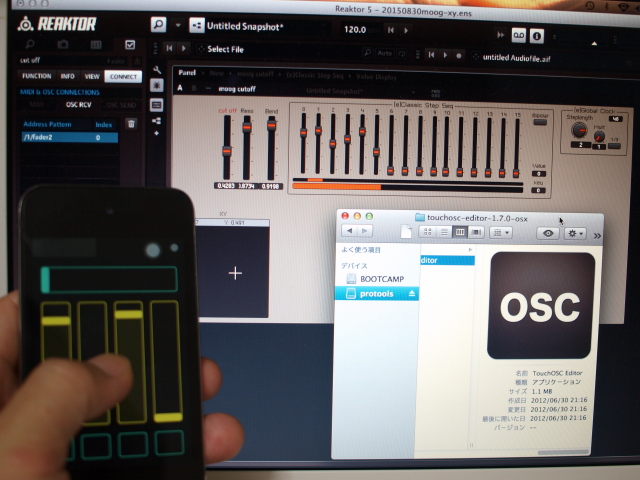Open the Reaktor browser search magnifier button

pyautogui.click(x=158, y=24)
